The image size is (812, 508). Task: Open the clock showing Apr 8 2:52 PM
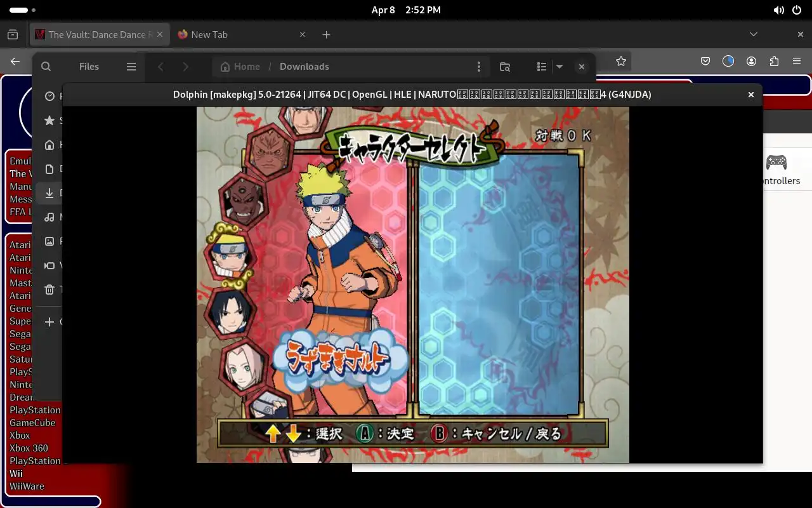(406, 10)
